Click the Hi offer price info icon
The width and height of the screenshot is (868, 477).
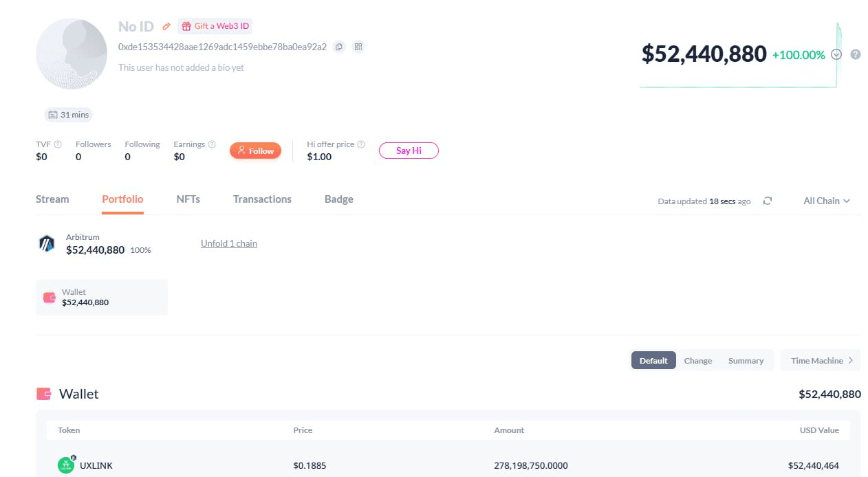click(x=362, y=144)
